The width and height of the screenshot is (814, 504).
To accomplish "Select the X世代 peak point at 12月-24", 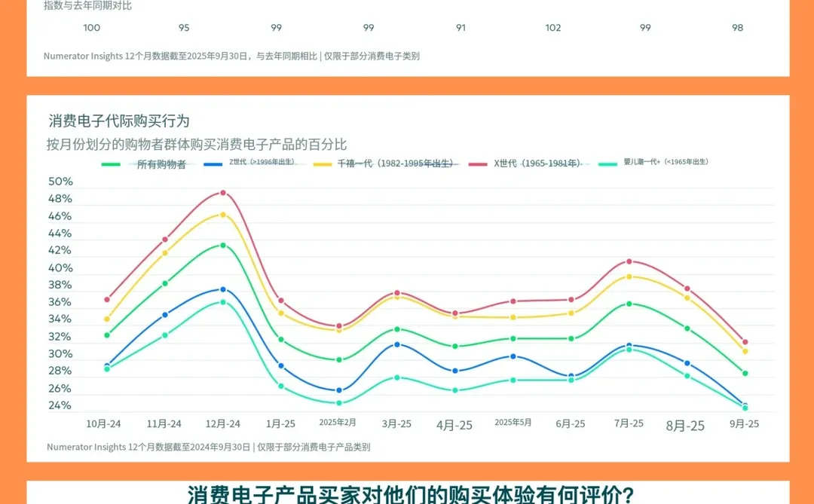I will click(222, 192).
